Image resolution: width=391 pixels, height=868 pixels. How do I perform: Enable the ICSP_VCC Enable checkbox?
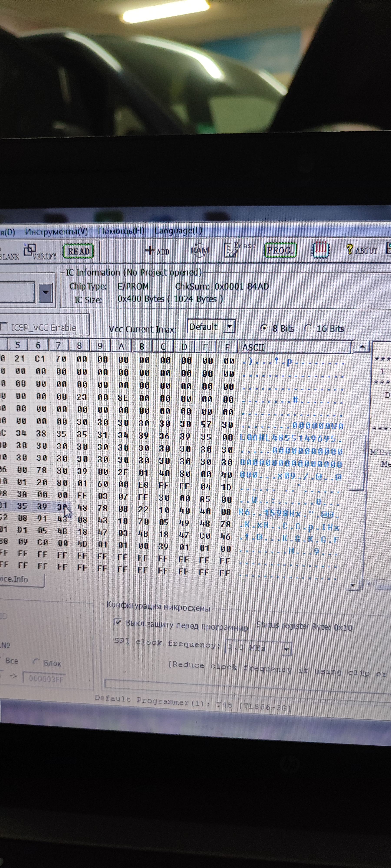(x=4, y=327)
